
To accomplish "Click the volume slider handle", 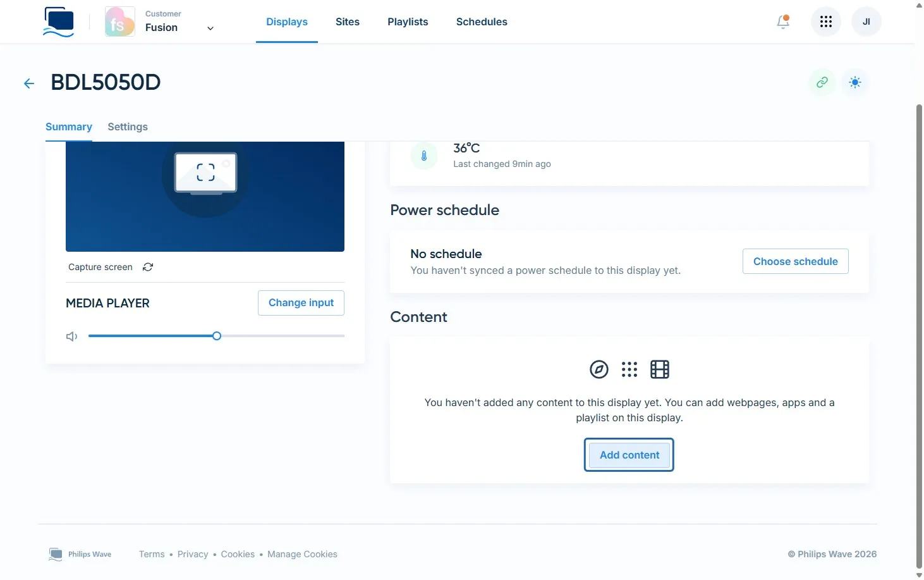I will pos(217,336).
